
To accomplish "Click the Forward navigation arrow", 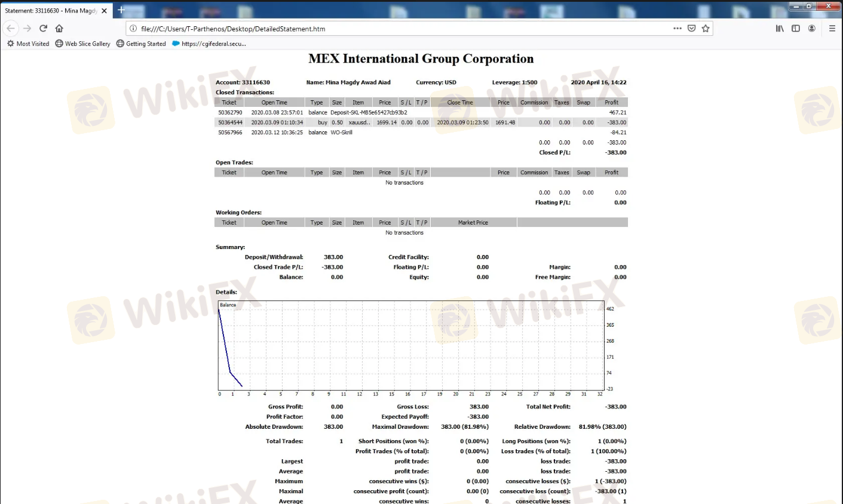I will [x=27, y=28].
